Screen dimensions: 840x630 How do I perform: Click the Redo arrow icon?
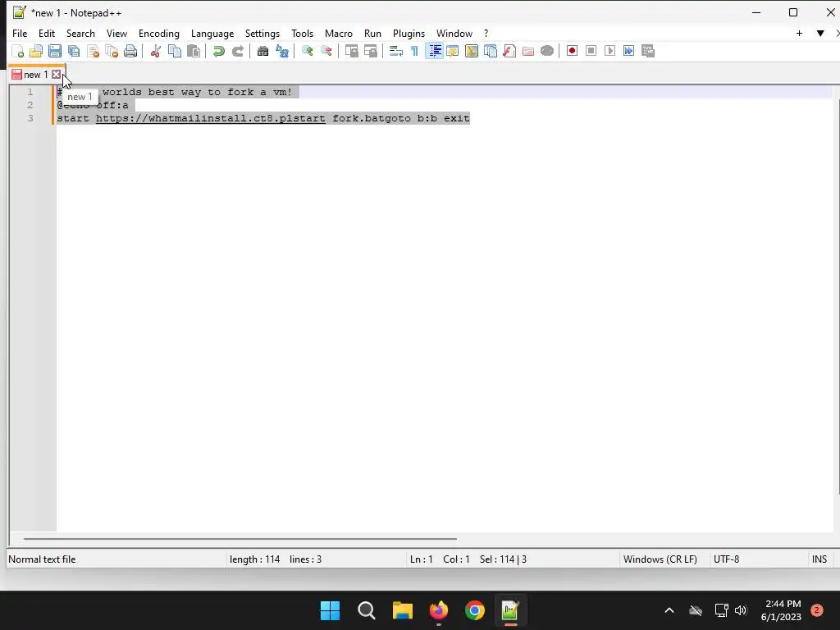(237, 51)
